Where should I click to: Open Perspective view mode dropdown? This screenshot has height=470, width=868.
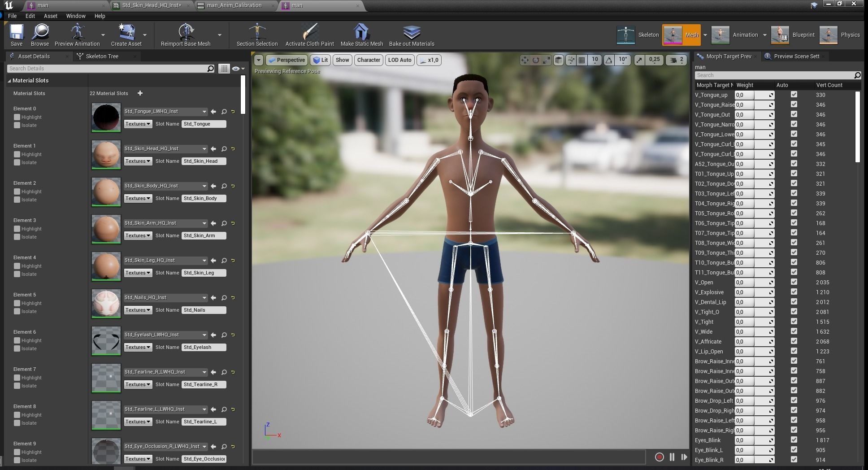point(286,60)
